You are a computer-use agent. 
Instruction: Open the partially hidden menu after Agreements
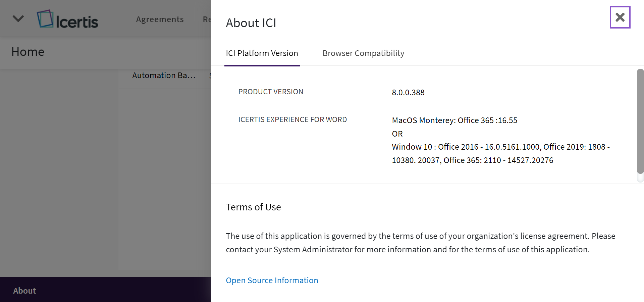[x=207, y=19]
